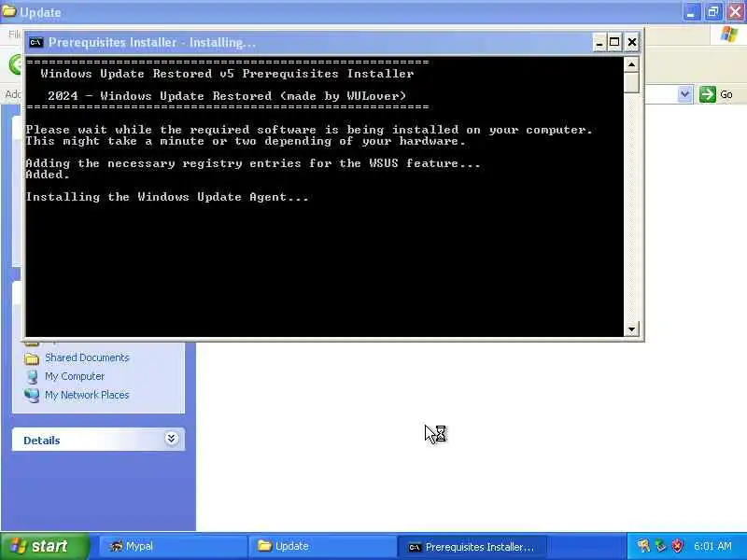The image size is (747, 560).
Task: Maximize the Prerequisites Installer console window
Action: 614,42
